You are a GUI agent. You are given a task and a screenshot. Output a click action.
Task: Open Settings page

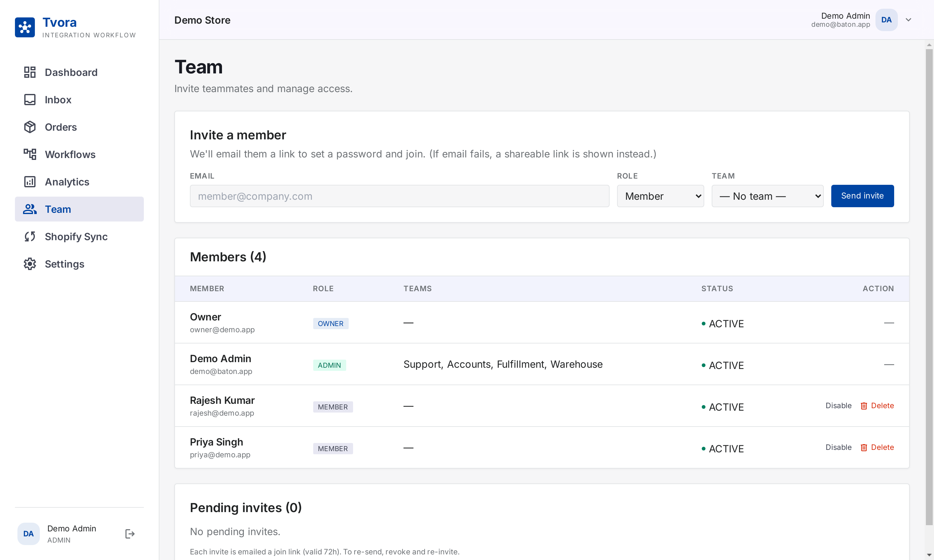coord(79,264)
